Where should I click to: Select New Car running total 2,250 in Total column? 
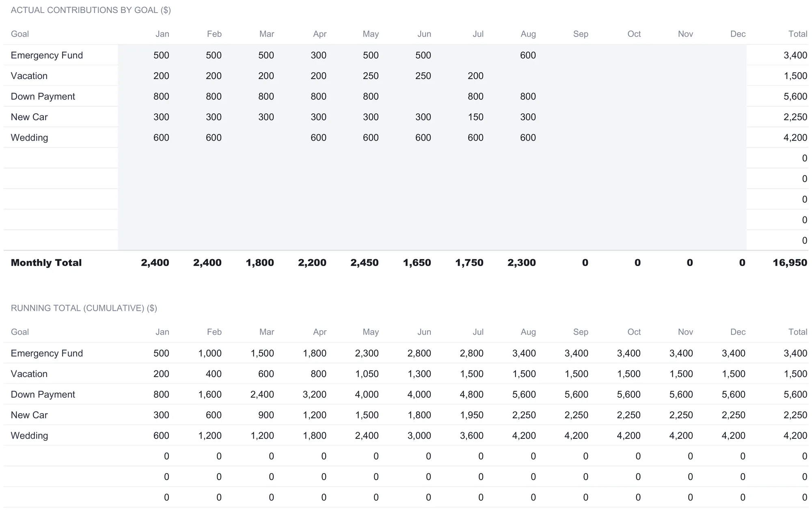click(x=795, y=415)
